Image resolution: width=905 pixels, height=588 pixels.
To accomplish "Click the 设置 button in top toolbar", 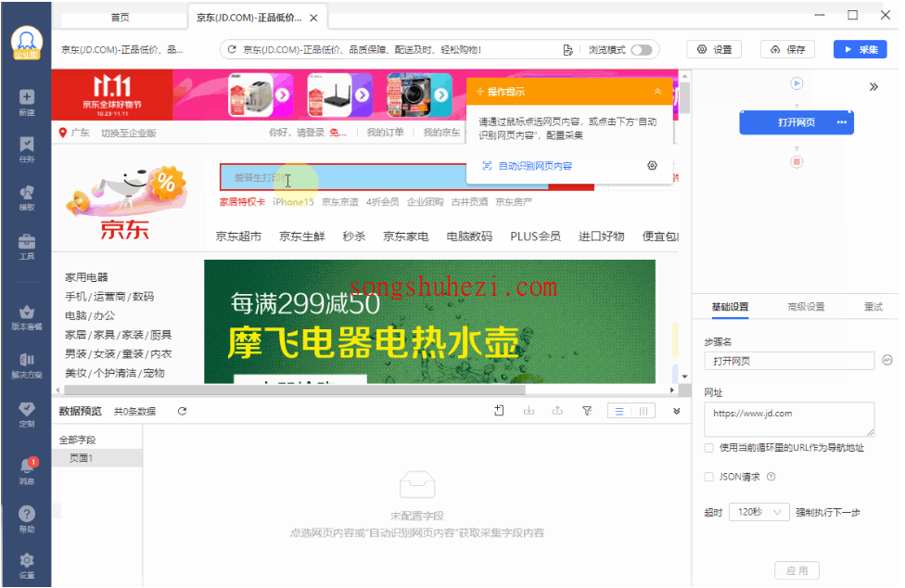I will pyautogui.click(x=715, y=50).
